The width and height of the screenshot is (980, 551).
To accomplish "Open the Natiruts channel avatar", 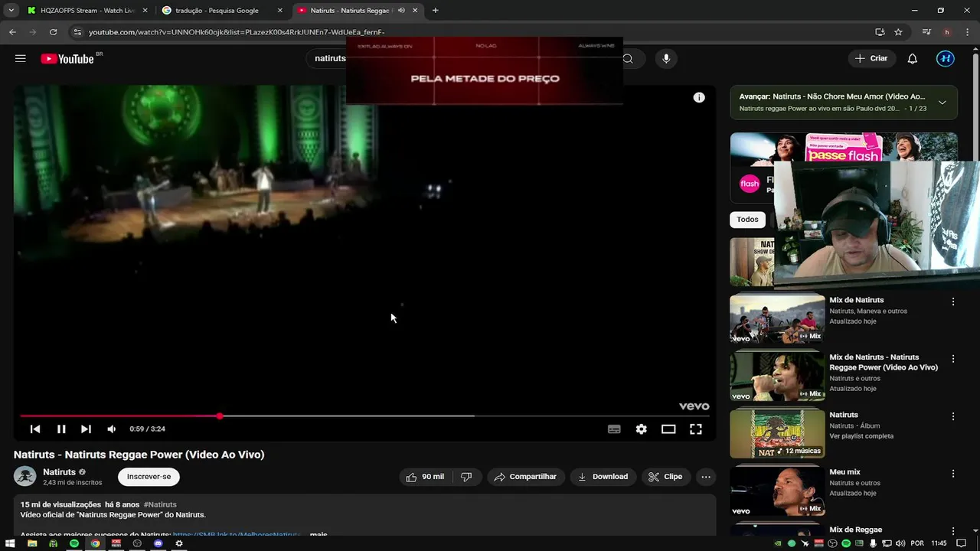I will click(25, 476).
